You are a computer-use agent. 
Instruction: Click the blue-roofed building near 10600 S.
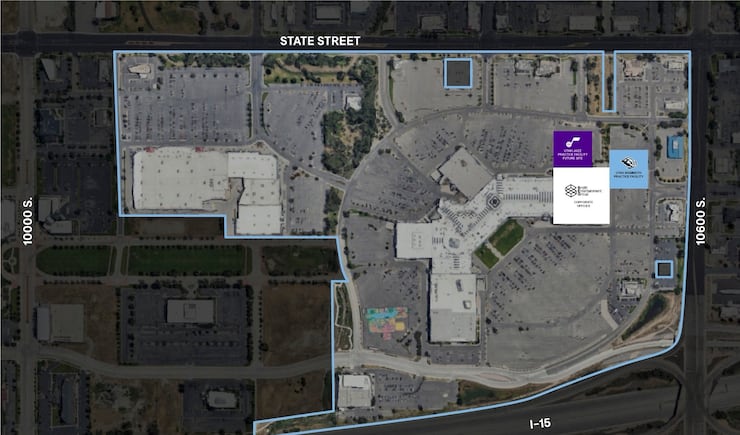point(675,147)
